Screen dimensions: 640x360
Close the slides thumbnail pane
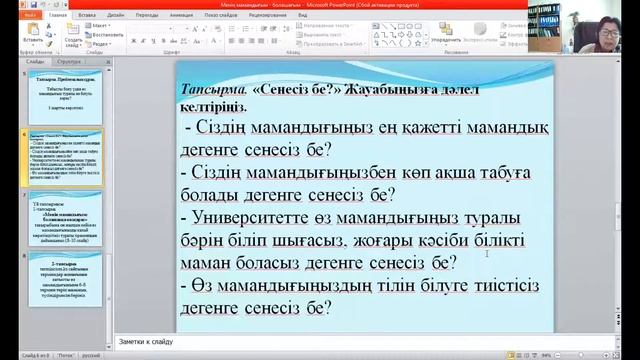coord(108,62)
